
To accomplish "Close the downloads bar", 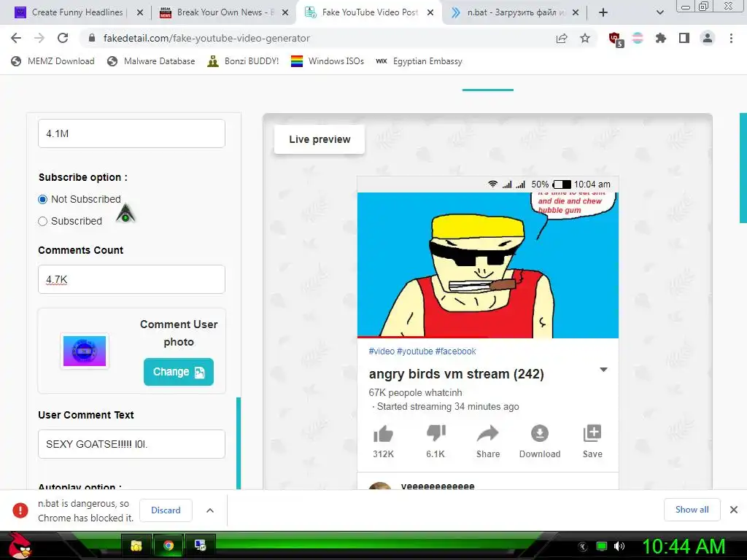I will pyautogui.click(x=734, y=510).
